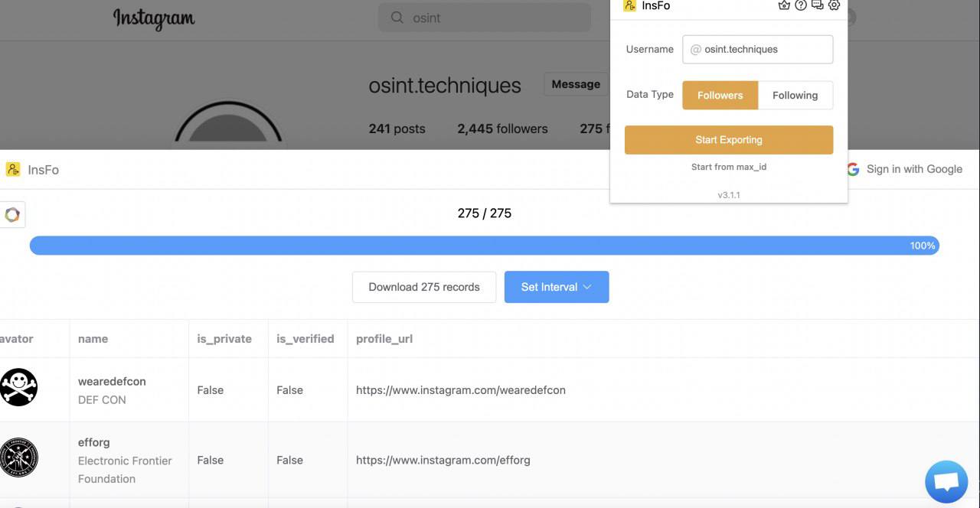The height and width of the screenshot is (508, 980).
Task: Click the wearedefcon skull avatar
Action: click(x=18, y=387)
